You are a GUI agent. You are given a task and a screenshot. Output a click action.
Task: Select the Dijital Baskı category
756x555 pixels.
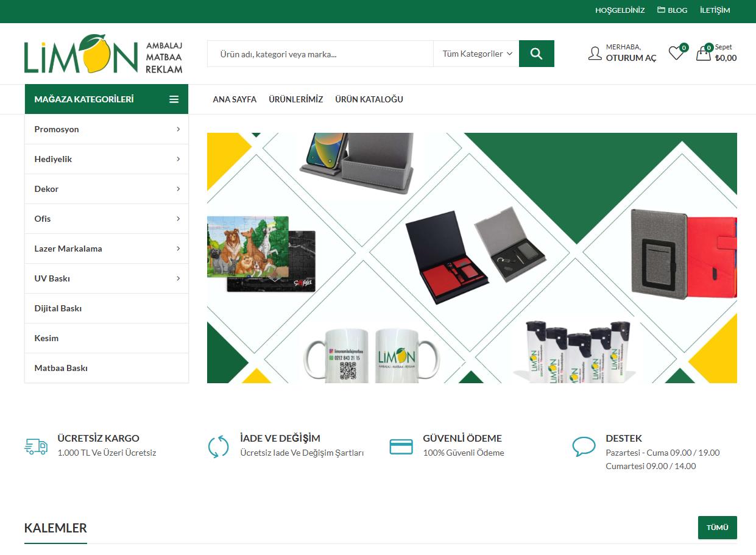(107, 308)
